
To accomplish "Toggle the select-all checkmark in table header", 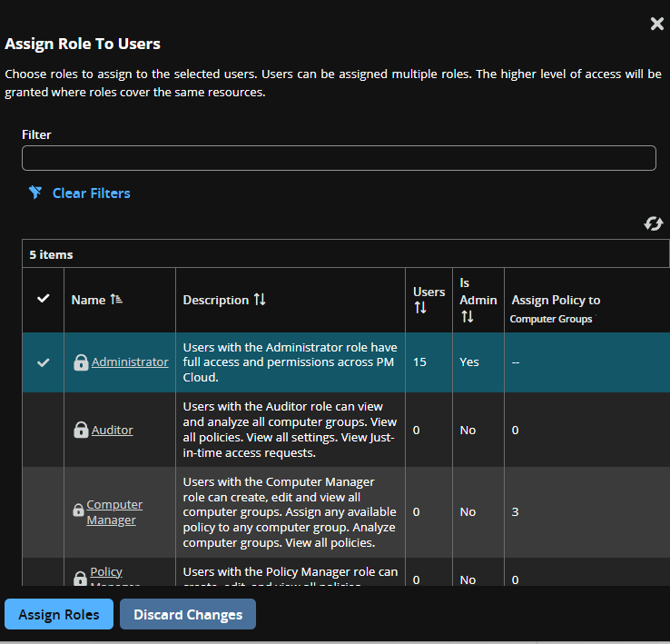I will click(44, 299).
